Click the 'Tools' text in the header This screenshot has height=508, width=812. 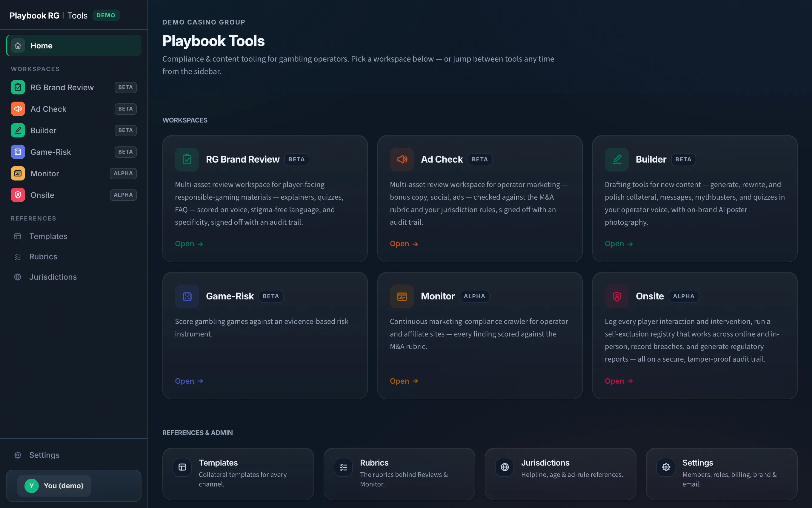pyautogui.click(x=78, y=16)
